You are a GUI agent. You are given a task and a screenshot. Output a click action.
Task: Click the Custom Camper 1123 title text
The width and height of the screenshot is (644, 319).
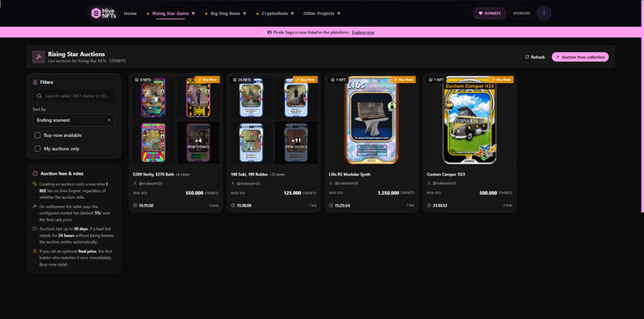click(x=446, y=175)
